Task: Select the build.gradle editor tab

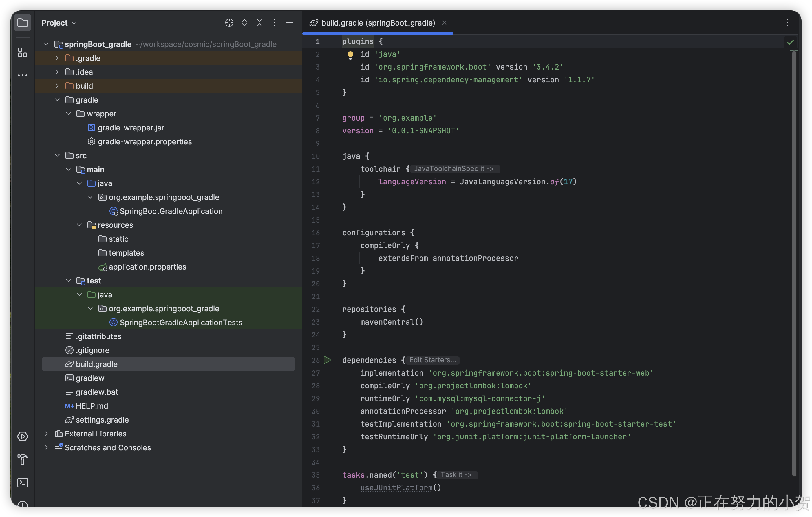Action: 378,23
